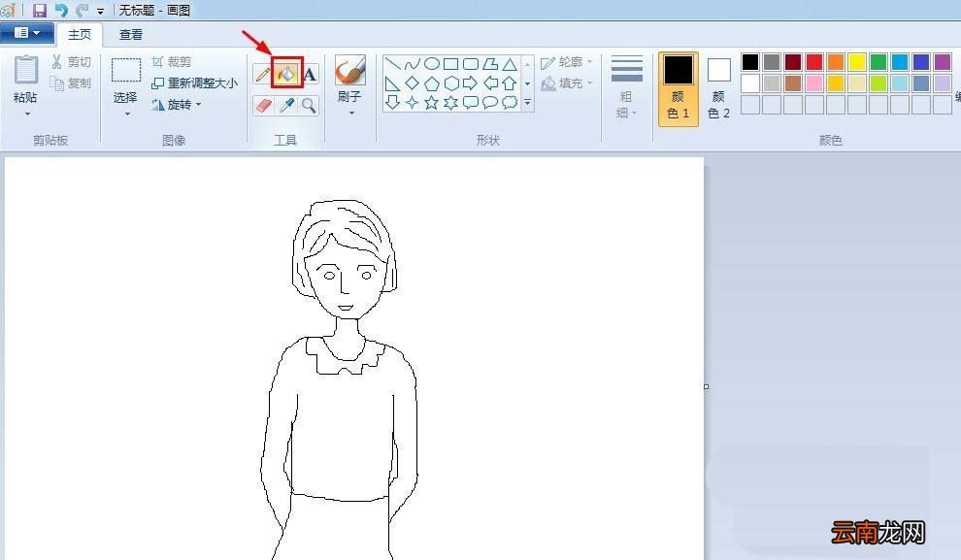Click the Save icon in title bar
This screenshot has height=560, width=961.
coord(40,10)
